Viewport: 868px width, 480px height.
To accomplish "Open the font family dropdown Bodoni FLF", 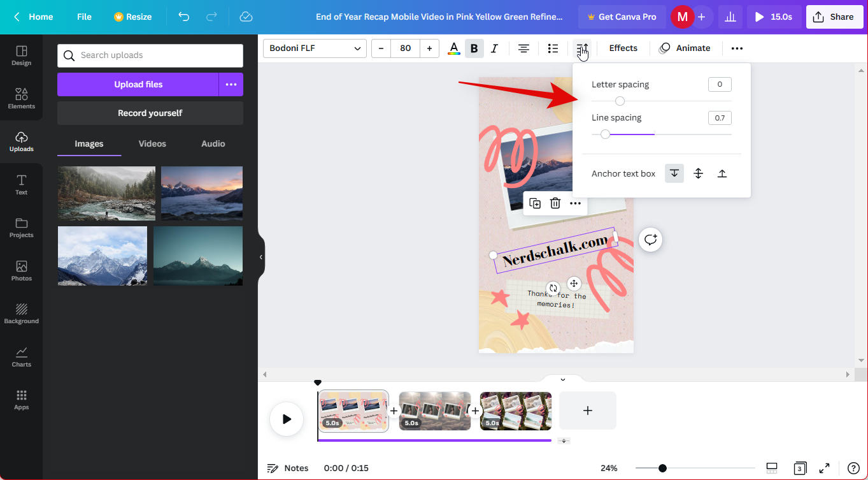I will point(315,48).
